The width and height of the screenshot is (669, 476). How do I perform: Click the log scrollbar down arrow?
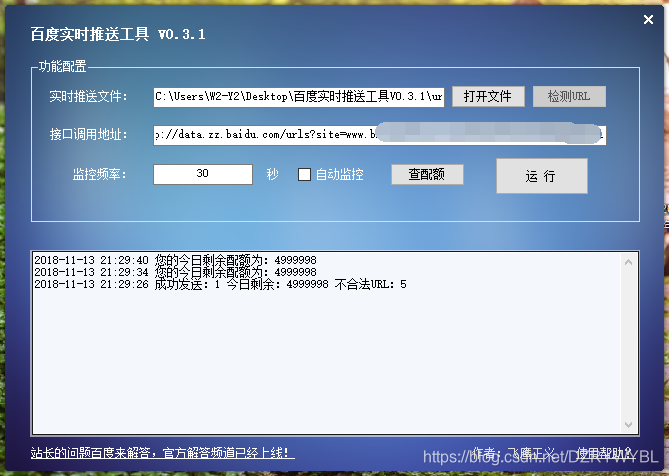click(x=628, y=424)
